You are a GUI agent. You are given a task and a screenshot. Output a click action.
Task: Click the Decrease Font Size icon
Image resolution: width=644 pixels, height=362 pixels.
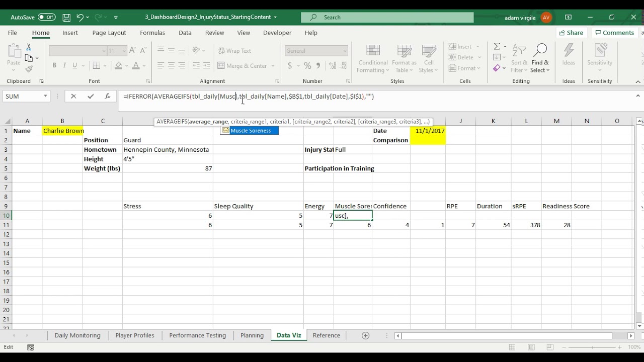click(x=143, y=50)
